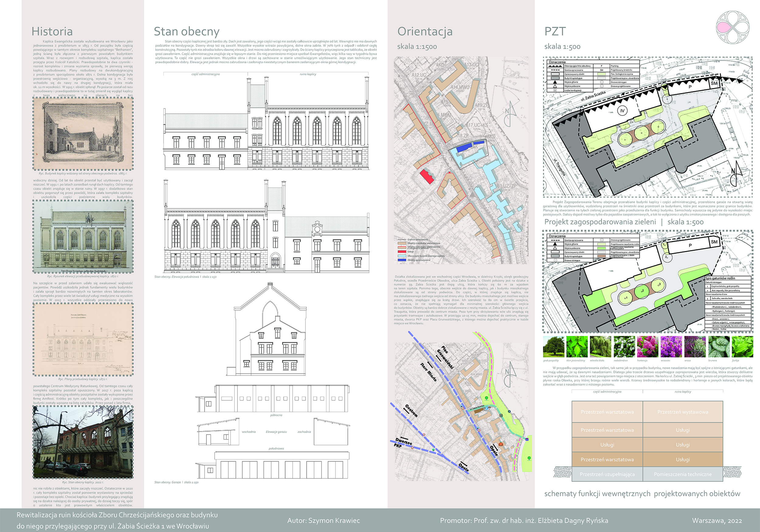The width and height of the screenshot is (760, 532).
Task: Click the 'P' parking label on the greenery plan
Action: point(690,246)
